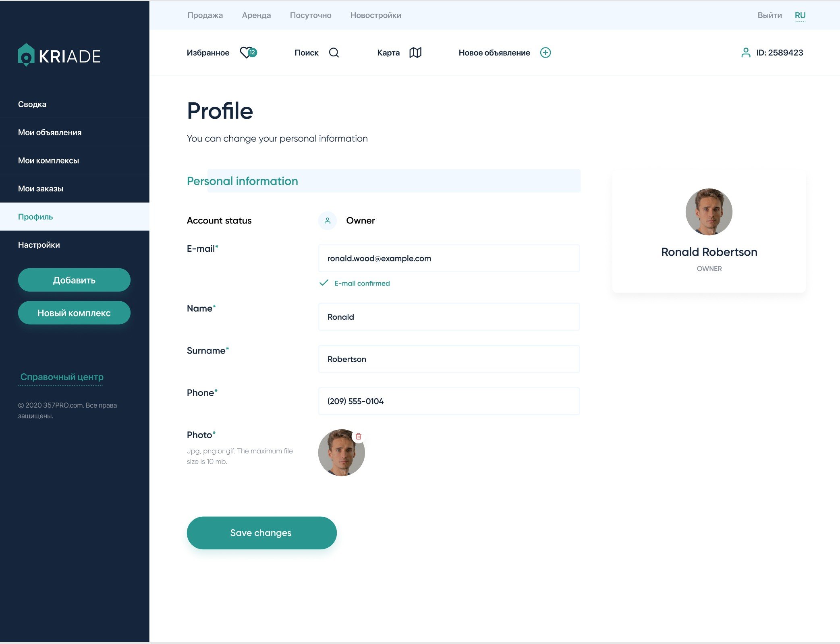Focus the E-mail input field
The width and height of the screenshot is (840, 644).
(449, 259)
